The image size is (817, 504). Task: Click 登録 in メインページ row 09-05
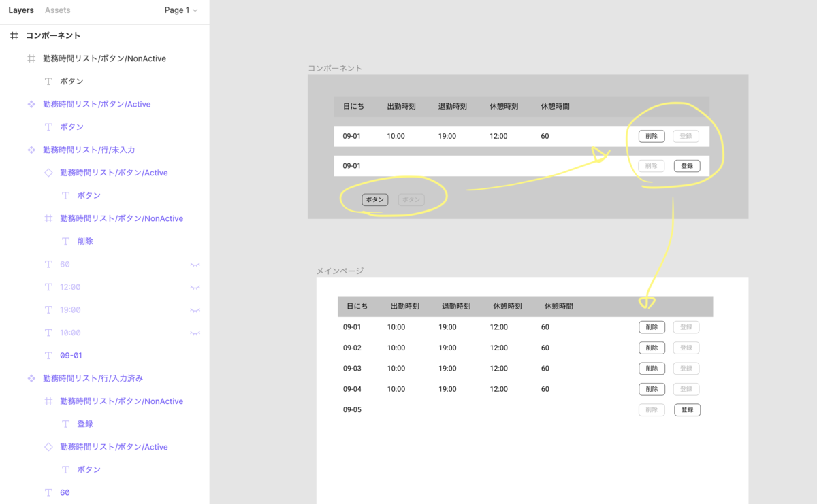point(688,409)
